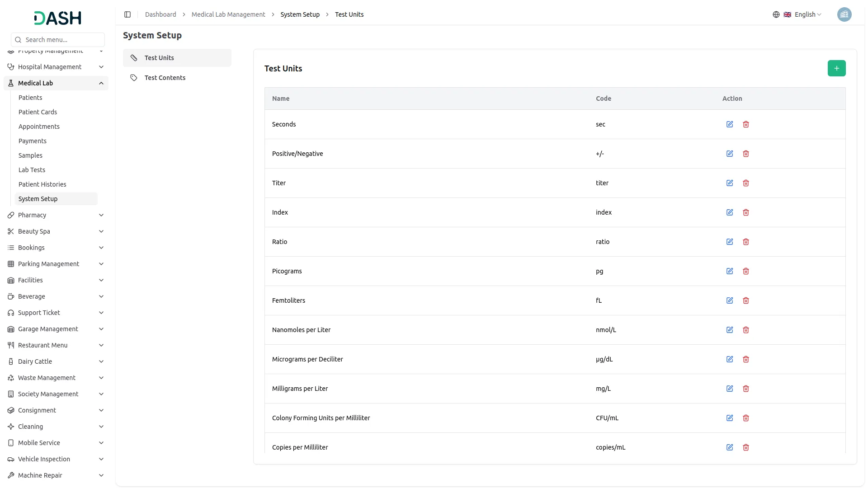Screen dimensions: 868x488
Task: Open the English language dropdown
Action: click(x=802, y=14)
